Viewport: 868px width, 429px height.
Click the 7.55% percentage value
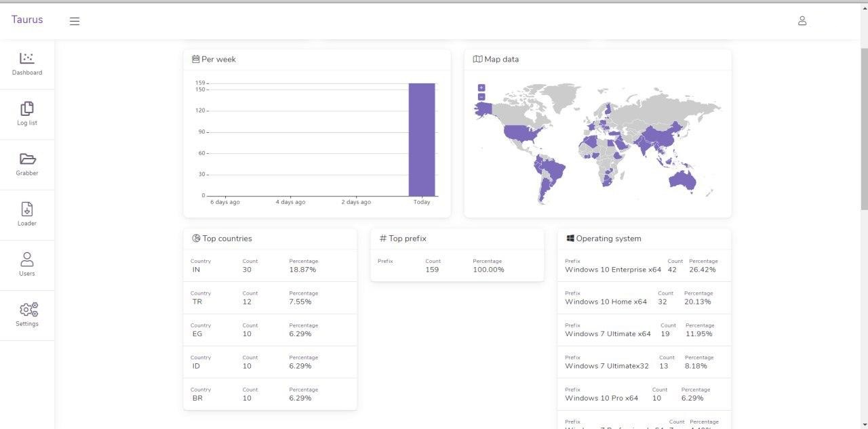[x=300, y=302]
